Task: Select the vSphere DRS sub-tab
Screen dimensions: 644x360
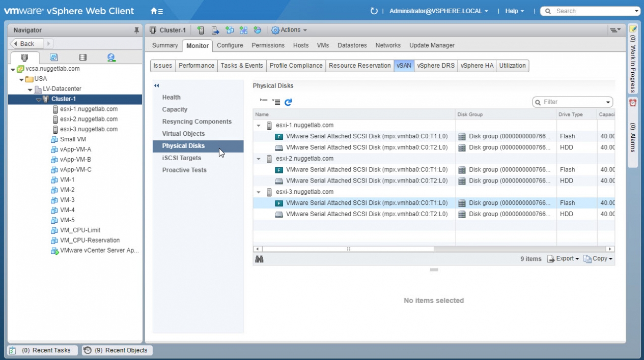Action: click(435, 66)
